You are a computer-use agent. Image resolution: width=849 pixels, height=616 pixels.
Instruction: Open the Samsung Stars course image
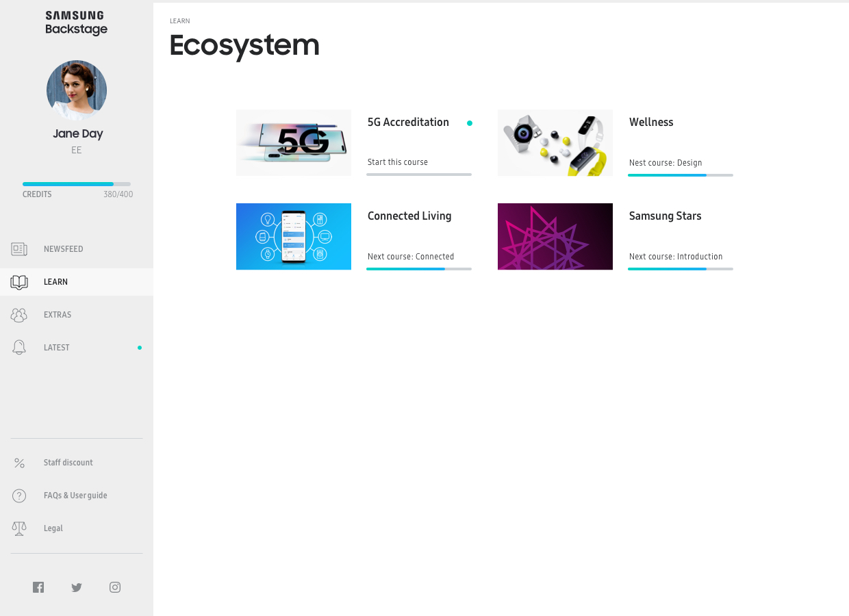tap(555, 236)
